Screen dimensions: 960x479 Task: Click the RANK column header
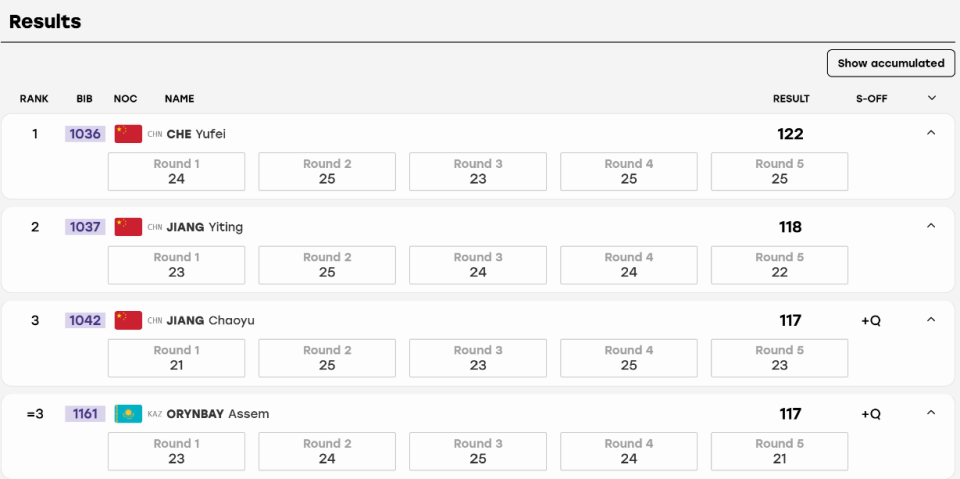[34, 99]
